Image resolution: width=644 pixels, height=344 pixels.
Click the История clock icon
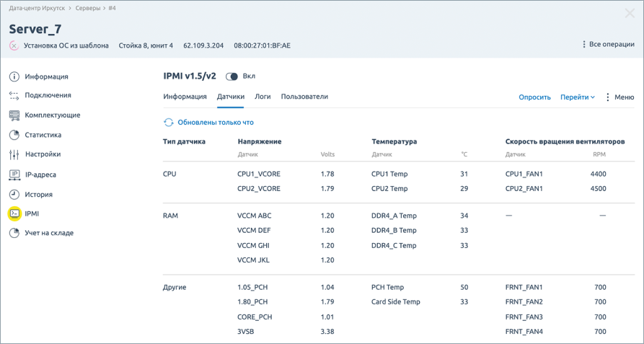14,195
